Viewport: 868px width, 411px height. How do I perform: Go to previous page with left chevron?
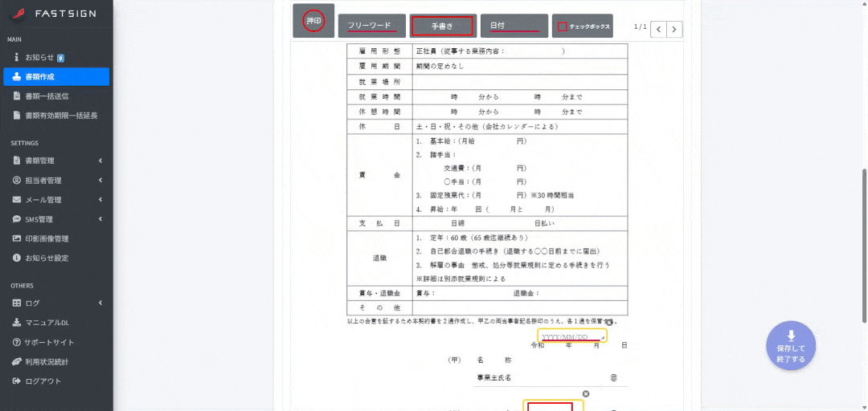click(658, 30)
